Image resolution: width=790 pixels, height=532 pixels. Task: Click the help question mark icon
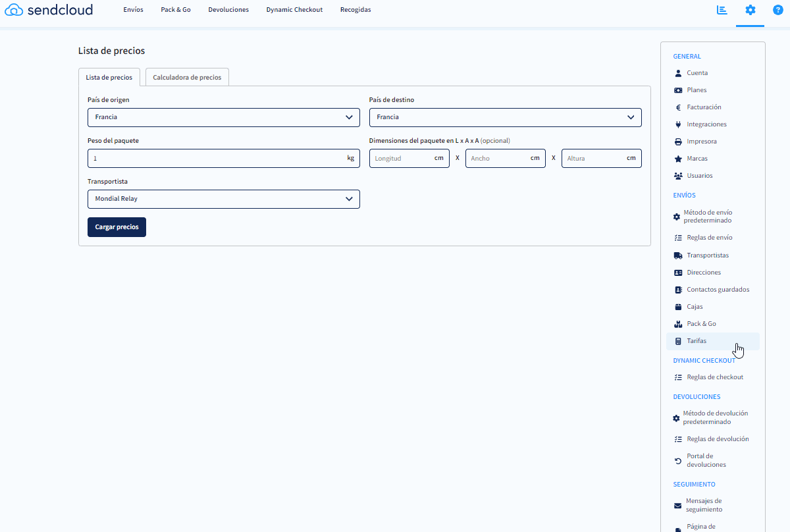[777, 10]
